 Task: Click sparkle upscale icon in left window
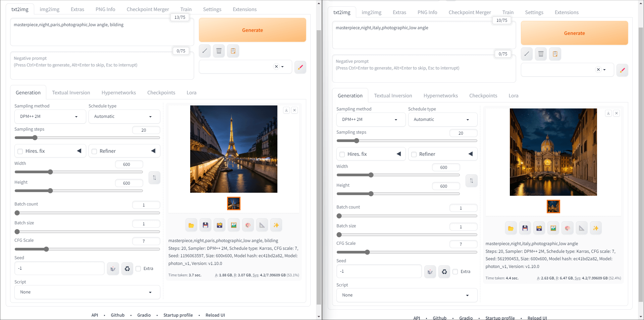click(x=276, y=225)
